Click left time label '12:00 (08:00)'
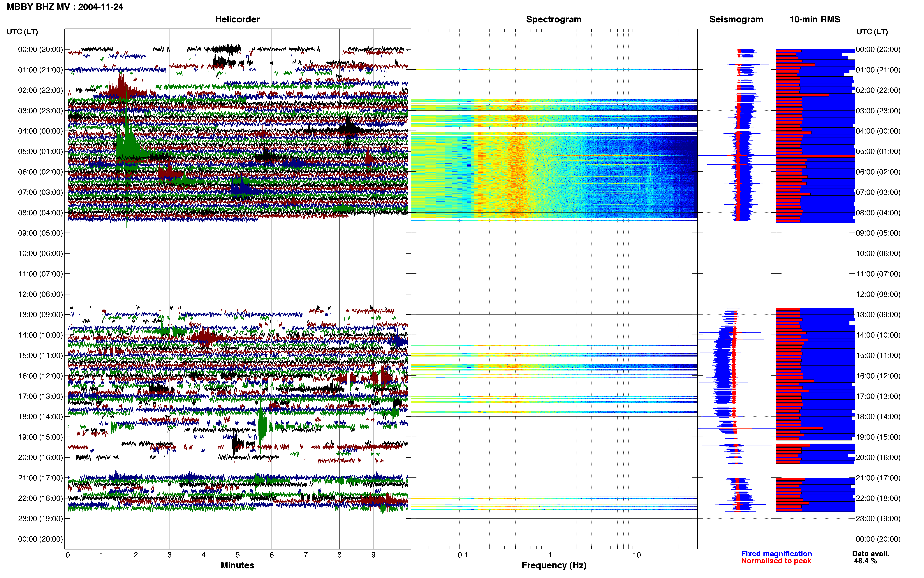The width and height of the screenshot is (924, 578). point(41,294)
